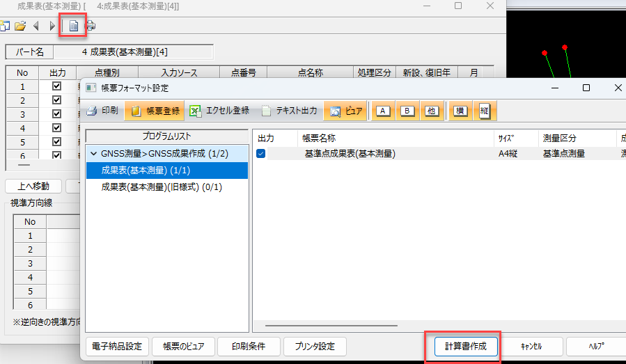Open the calculation sheet icon in 成果表 toolbar
This screenshot has width=626, height=364.
point(73,26)
